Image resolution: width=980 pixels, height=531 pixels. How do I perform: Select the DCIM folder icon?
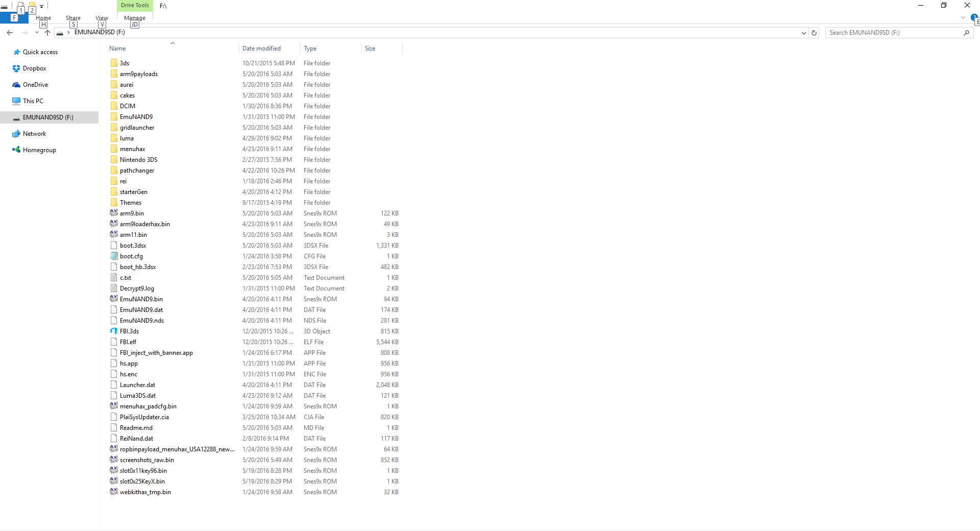114,106
